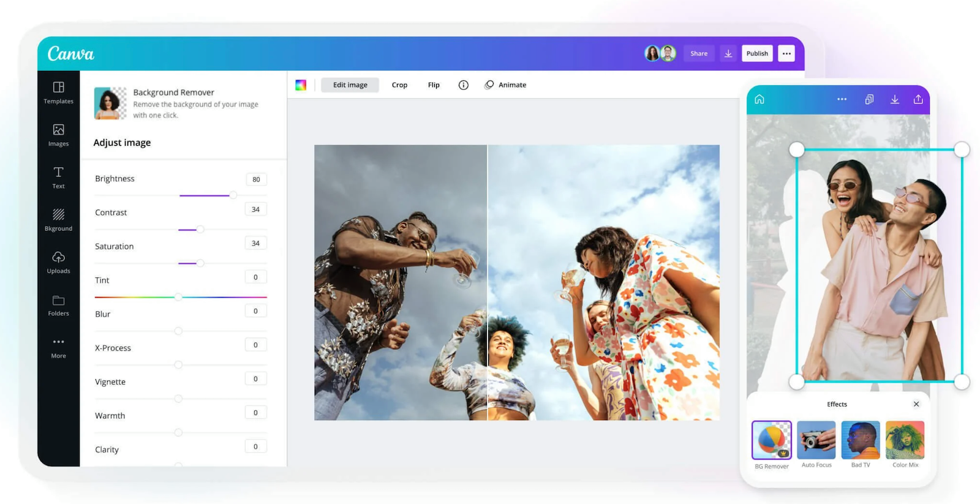This screenshot has height=504, width=980.
Task: Click the download icon beside Share
Action: coord(728,53)
